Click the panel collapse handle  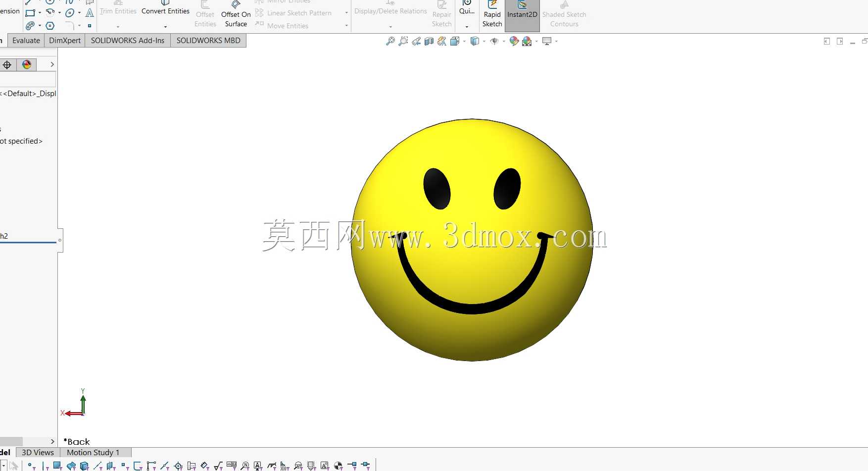tap(60, 240)
